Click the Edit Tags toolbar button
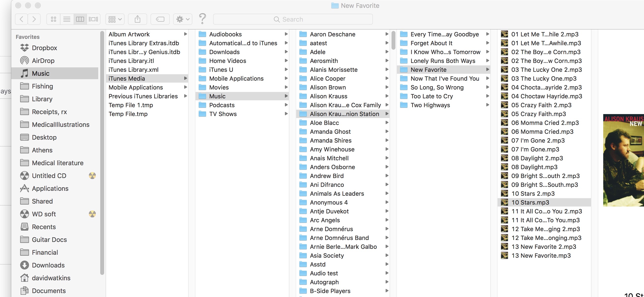Image resolution: width=644 pixels, height=297 pixels. click(x=160, y=19)
